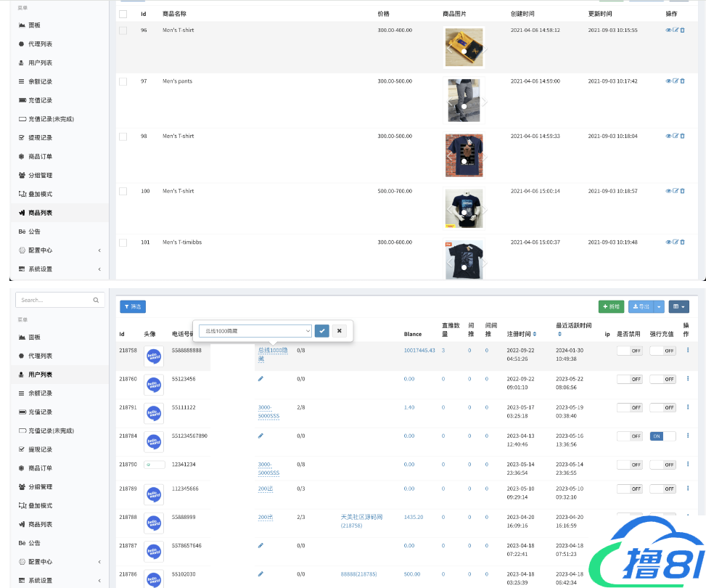Open the 总线1000隐藏 group select dropdown
Screen dimensions: 706x588
point(255,331)
